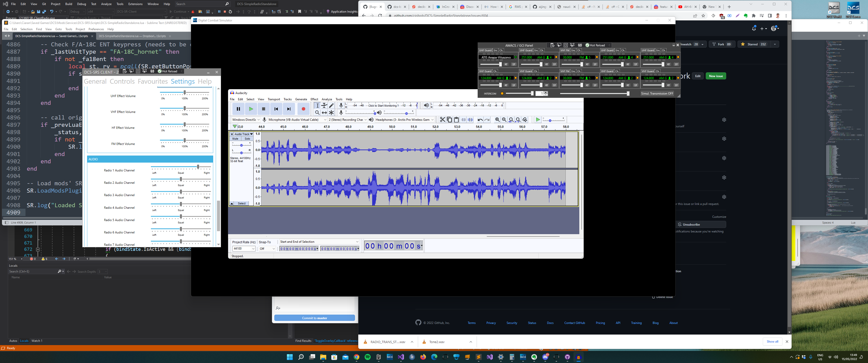Screen dimensions: 868x363
Task: Activate the Multi-Tool in Audacity
Action: pyautogui.click(x=332, y=112)
